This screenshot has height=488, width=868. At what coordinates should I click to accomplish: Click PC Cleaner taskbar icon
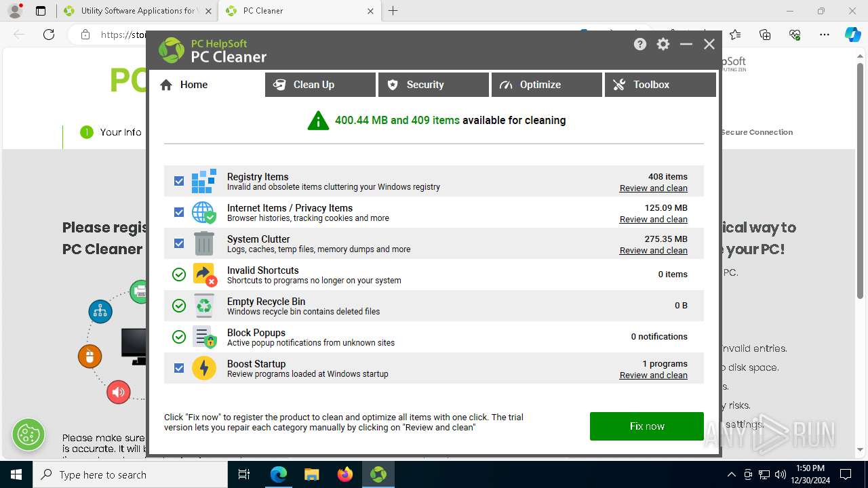click(x=378, y=474)
